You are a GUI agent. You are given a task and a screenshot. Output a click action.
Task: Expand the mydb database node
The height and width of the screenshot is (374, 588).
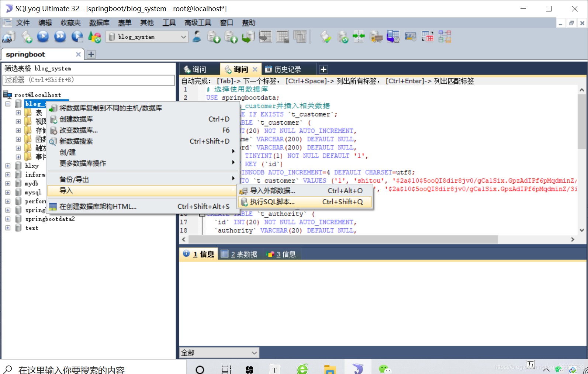tap(8, 184)
